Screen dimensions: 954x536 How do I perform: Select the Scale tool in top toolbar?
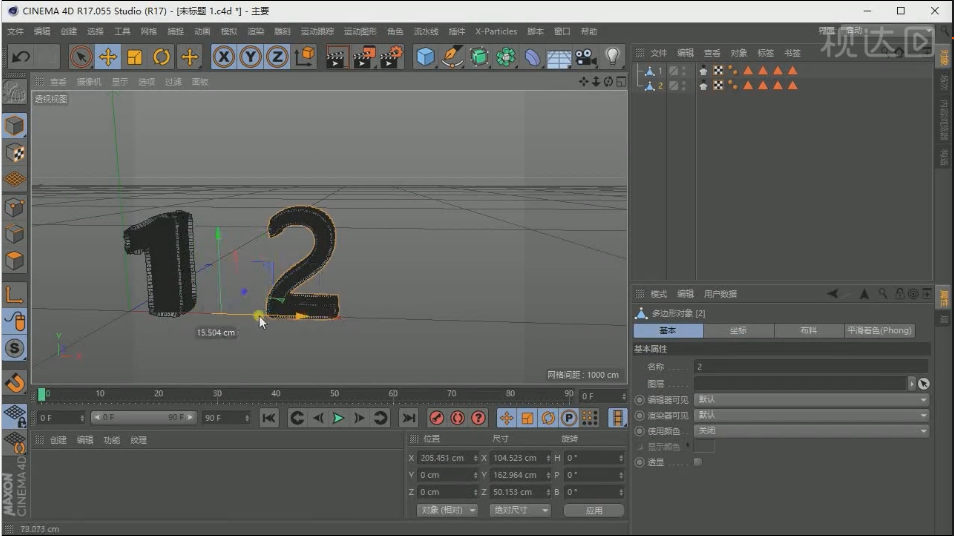134,57
